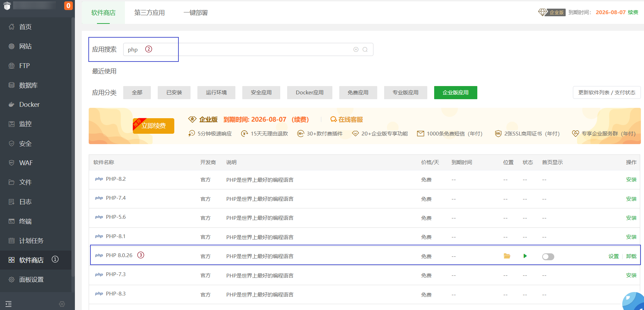Clear the search field with X icon
Viewport: 644px width, 310px height.
[x=356, y=49]
